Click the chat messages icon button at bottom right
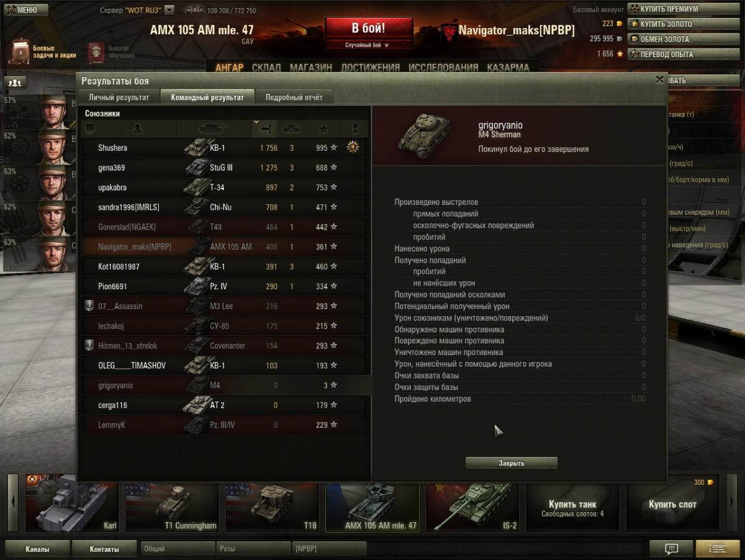Viewport: 745px width, 560px height. [671, 549]
